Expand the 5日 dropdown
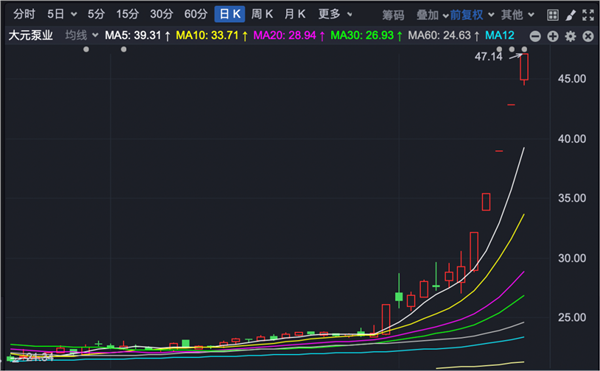Image resolution: width=600 pixels, height=371 pixels. 62,15
